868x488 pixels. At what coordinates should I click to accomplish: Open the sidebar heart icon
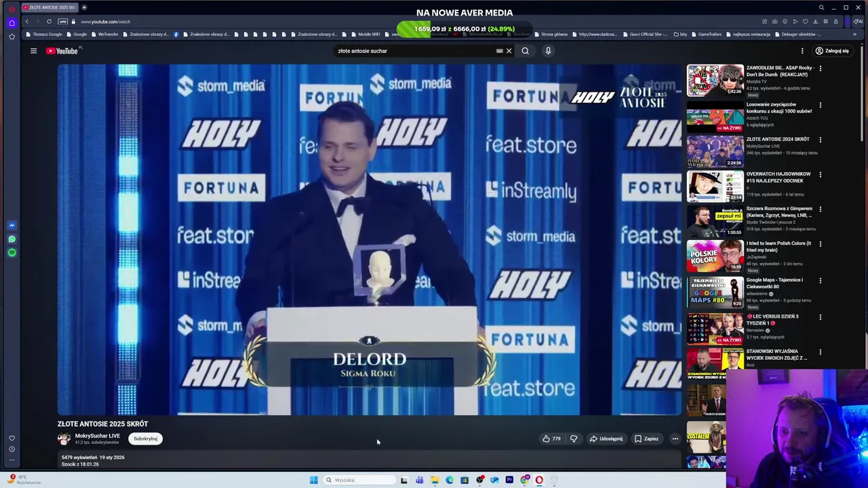click(x=12, y=438)
